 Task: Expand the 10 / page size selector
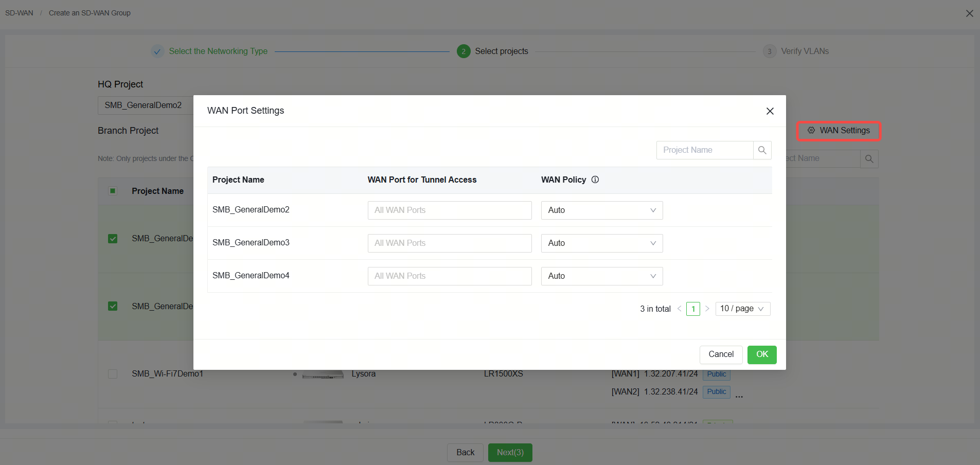(743, 309)
